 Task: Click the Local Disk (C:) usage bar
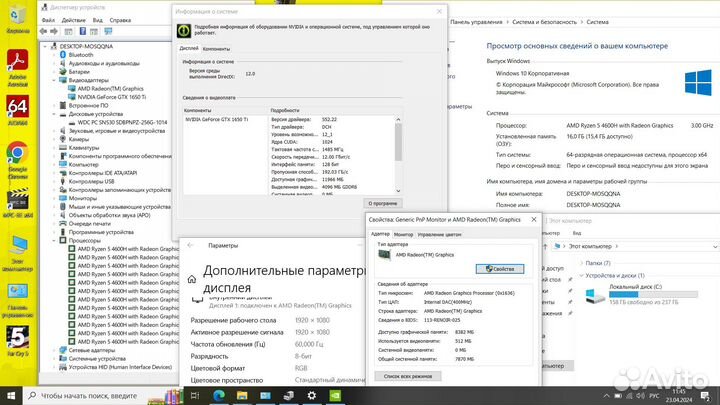pos(653,294)
